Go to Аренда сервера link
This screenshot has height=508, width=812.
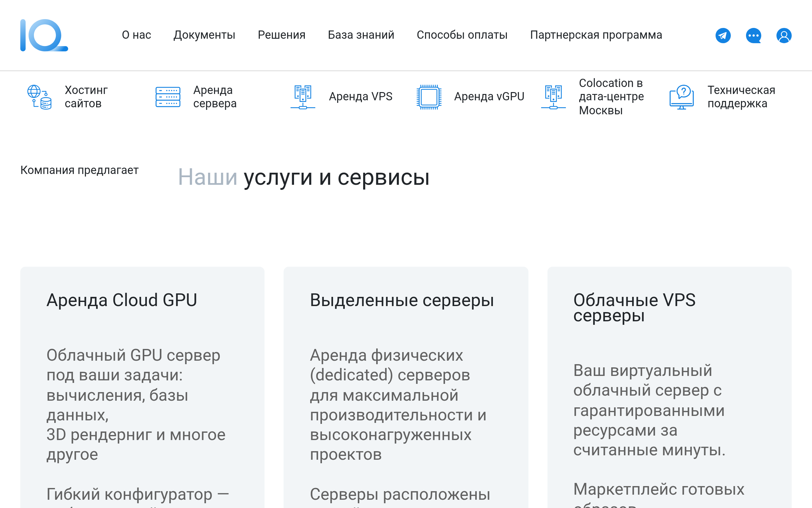[215, 97]
